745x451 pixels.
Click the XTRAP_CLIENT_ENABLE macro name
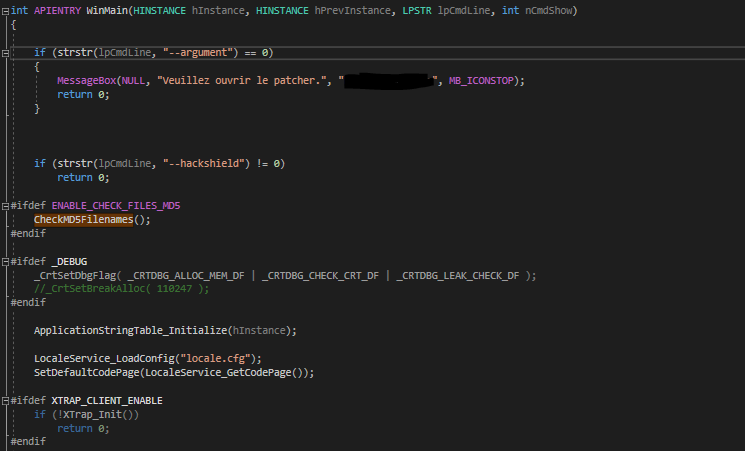coord(107,401)
